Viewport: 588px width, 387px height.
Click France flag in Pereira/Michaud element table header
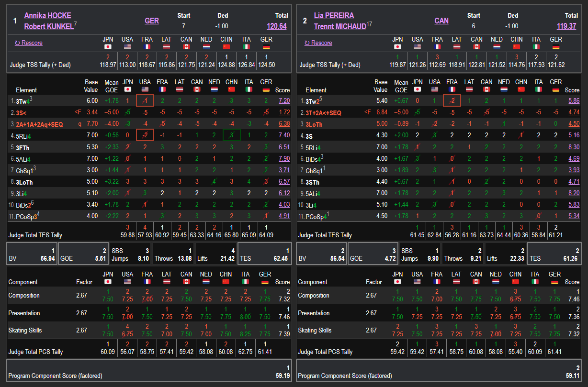pos(452,89)
